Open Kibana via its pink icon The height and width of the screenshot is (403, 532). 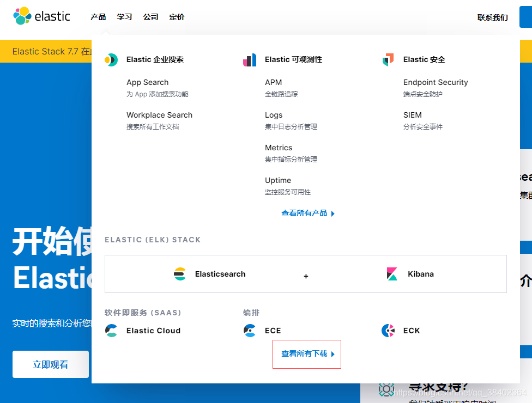pyautogui.click(x=391, y=274)
